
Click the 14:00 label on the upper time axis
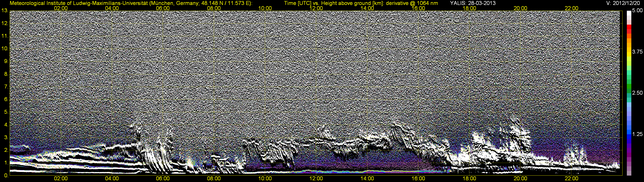click(367, 8)
